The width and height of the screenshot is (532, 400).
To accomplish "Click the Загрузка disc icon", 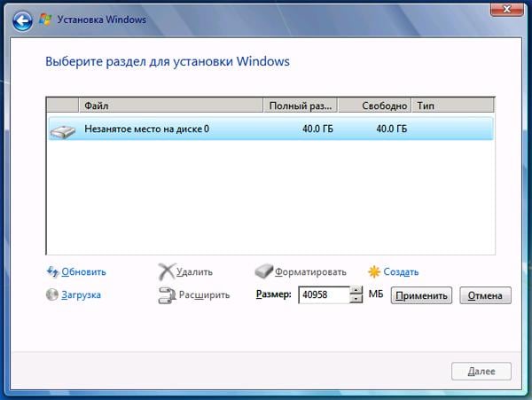I will [x=52, y=294].
